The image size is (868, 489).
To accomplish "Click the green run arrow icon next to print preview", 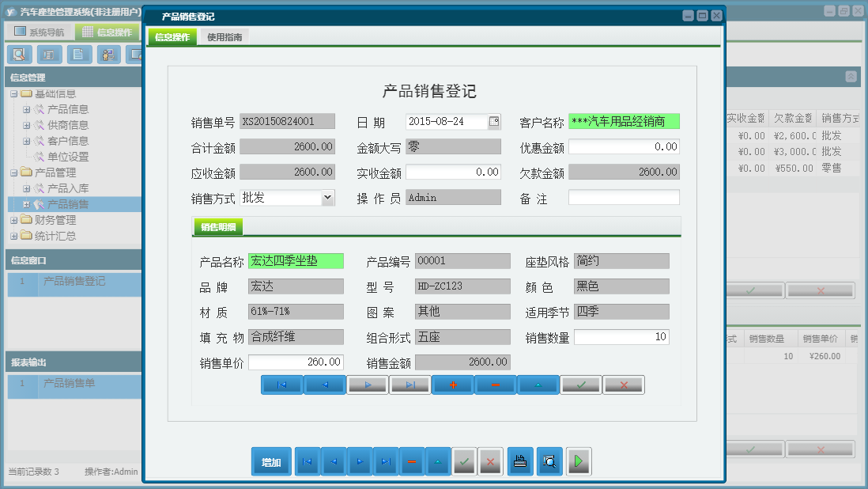I will point(578,461).
